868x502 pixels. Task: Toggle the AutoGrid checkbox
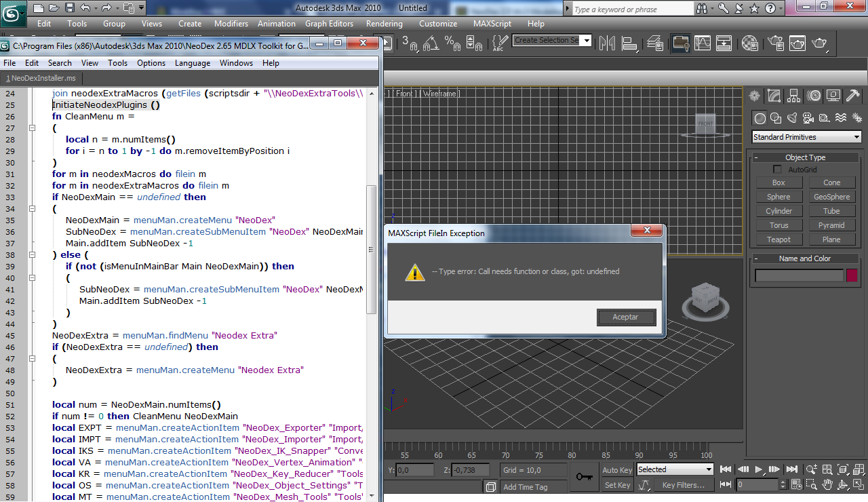tap(778, 169)
